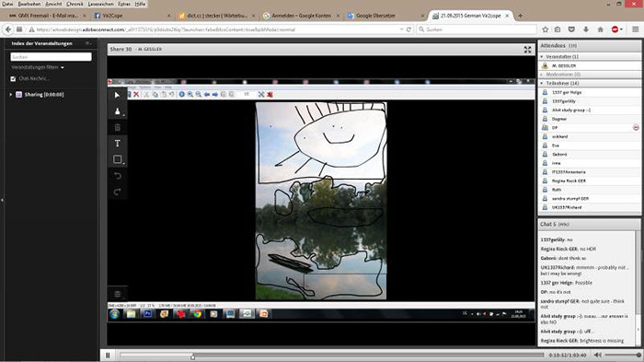Open the Ansicht menu
Viewport: 644px width, 362px height.
point(53,4)
